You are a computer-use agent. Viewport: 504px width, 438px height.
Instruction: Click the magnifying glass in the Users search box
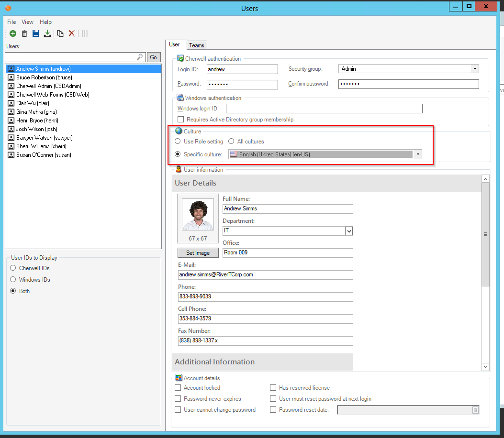click(x=139, y=56)
